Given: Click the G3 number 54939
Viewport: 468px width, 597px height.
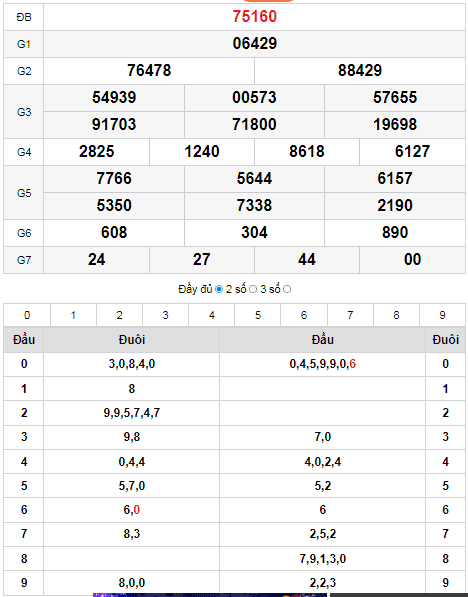Looking at the screenshot, I should pos(114,97).
